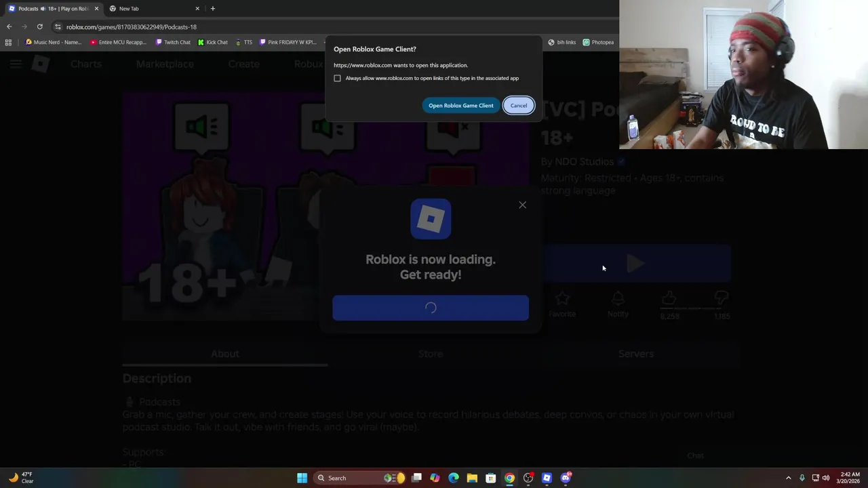Mute the audio-playing Podcasts tab speaker icon

(x=43, y=9)
